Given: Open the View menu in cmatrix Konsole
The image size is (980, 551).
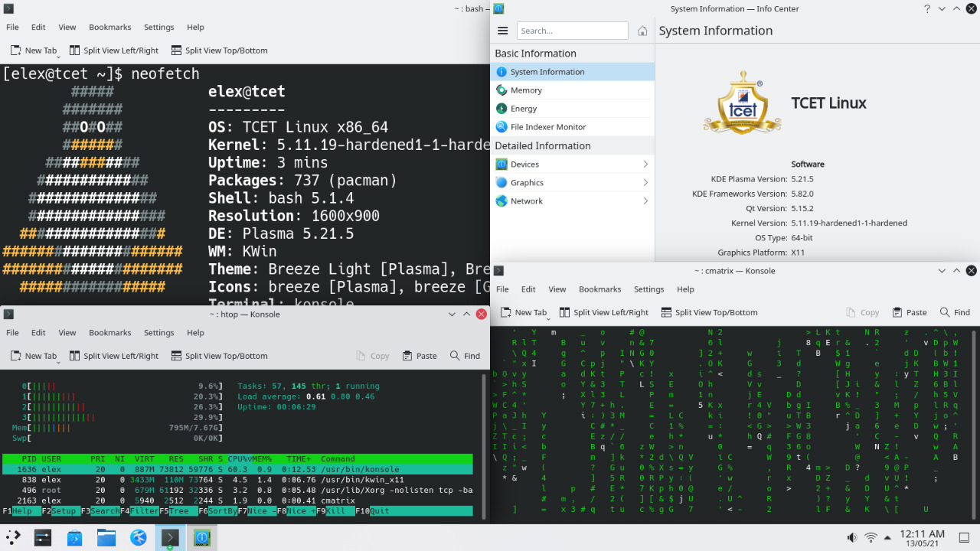Looking at the screenshot, I should click(x=557, y=289).
